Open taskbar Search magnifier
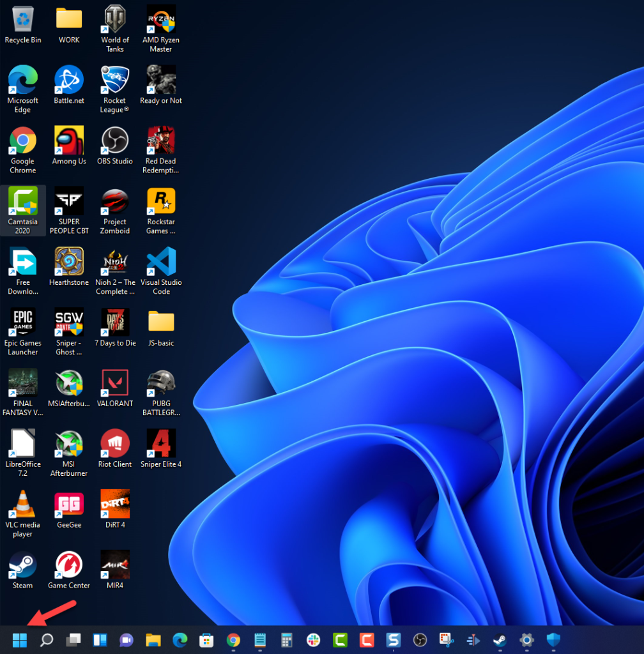This screenshot has width=644, height=654. (46, 639)
